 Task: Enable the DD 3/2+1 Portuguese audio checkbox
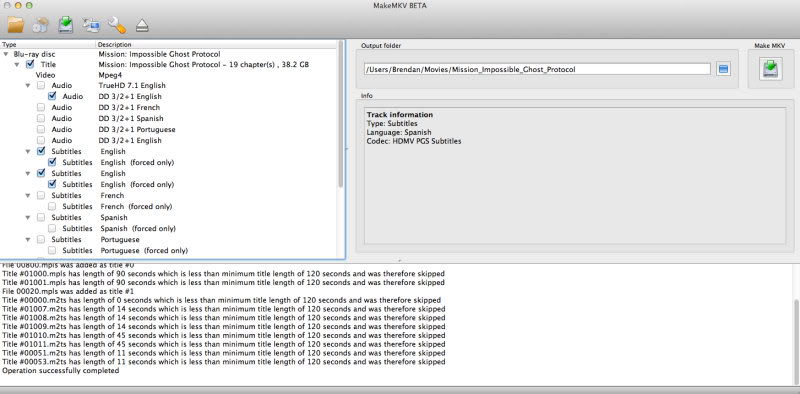tap(41, 130)
